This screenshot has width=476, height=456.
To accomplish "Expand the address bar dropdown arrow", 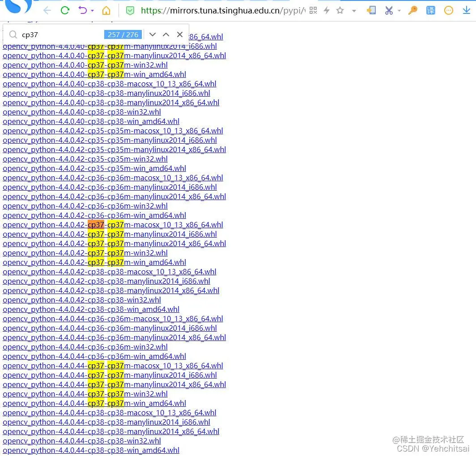I will coord(354,11).
